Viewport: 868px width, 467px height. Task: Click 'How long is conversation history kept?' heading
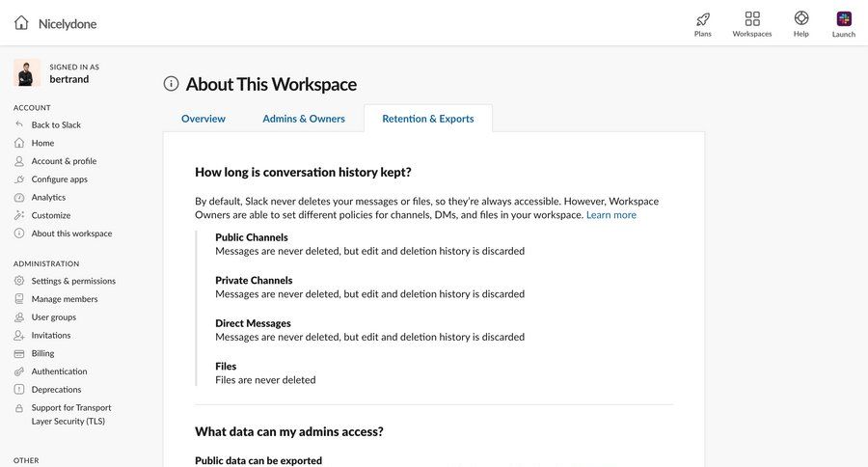(x=303, y=173)
